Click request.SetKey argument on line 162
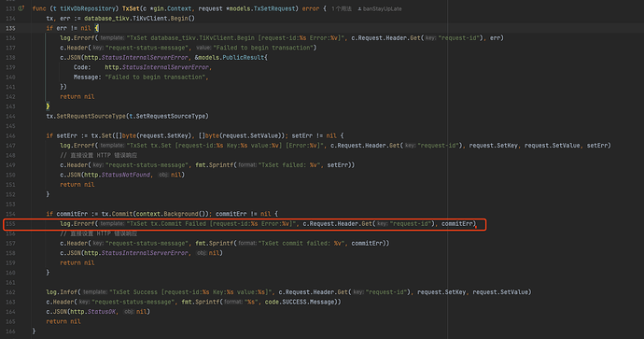The width and height of the screenshot is (644, 339). [x=441, y=291]
